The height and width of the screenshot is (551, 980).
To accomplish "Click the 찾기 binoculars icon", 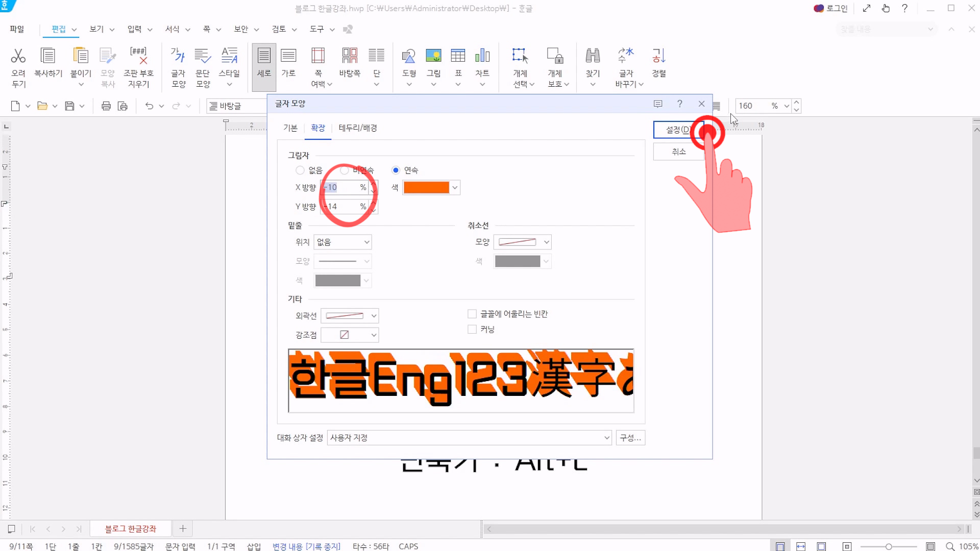I will (x=593, y=56).
